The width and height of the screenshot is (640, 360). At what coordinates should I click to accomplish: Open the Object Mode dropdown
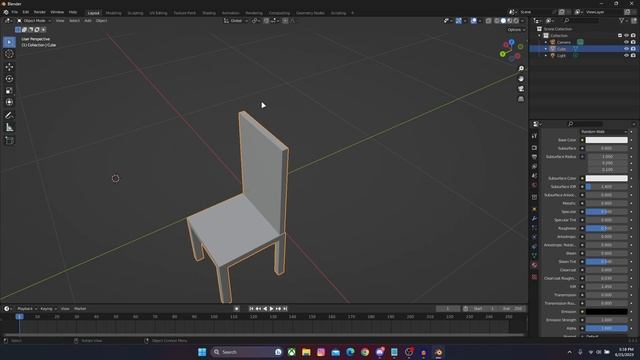(x=34, y=21)
